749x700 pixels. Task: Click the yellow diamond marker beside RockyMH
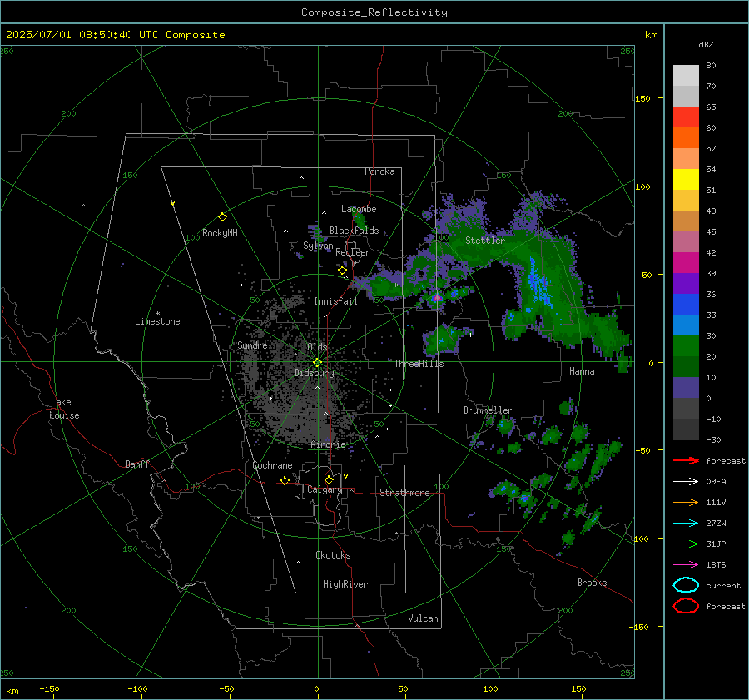(x=222, y=217)
